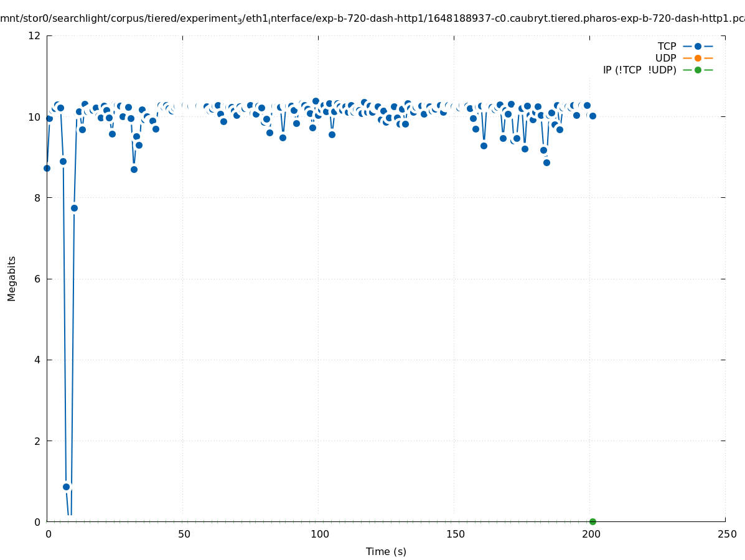Click the 12 tick label on the y-axis

pos(35,35)
